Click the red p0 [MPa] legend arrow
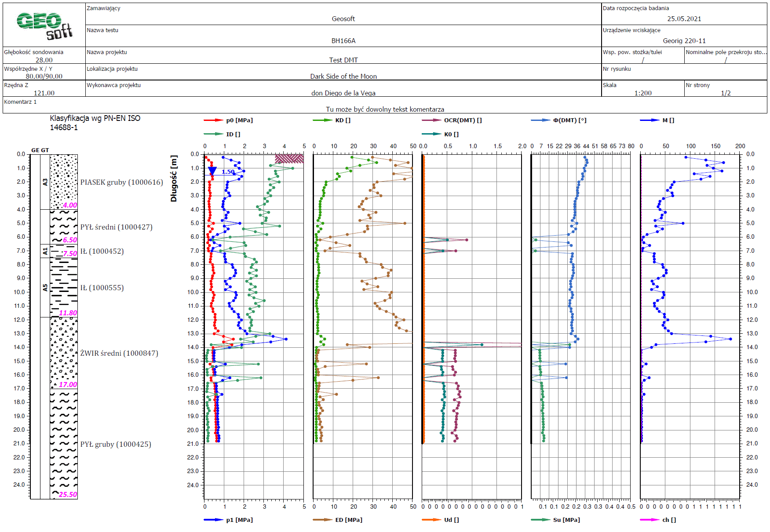The width and height of the screenshot is (770, 532). click(x=214, y=120)
